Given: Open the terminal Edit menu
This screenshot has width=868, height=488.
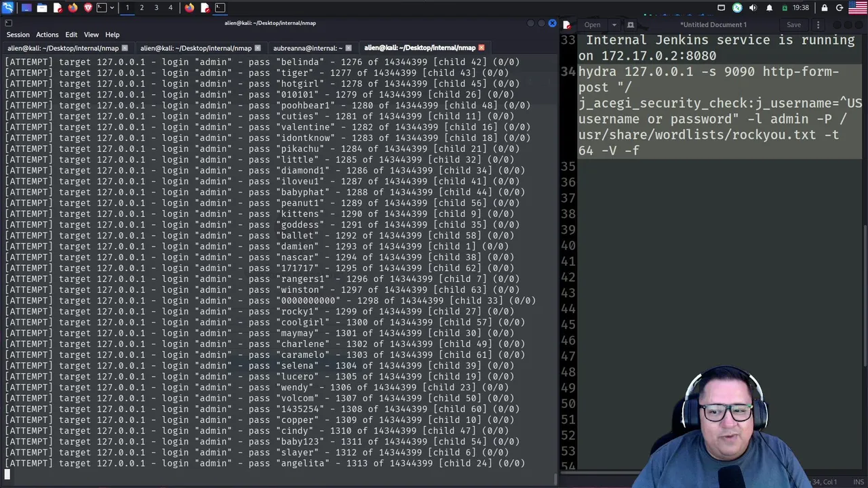Looking at the screenshot, I should point(71,35).
